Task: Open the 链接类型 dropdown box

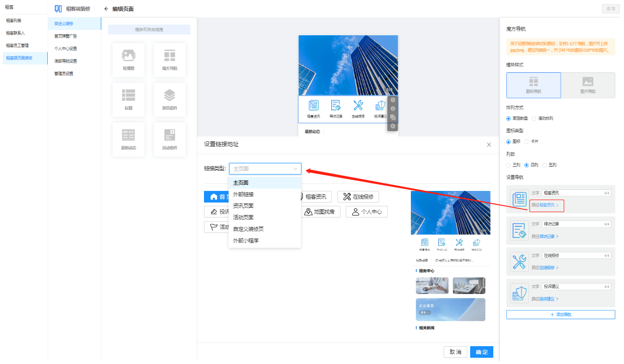Action: coord(265,169)
